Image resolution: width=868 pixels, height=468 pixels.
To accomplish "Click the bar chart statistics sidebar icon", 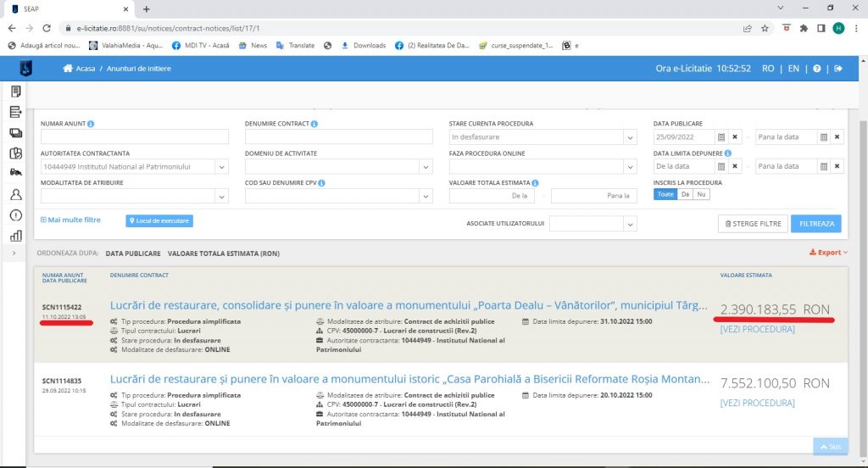I will coord(15,235).
